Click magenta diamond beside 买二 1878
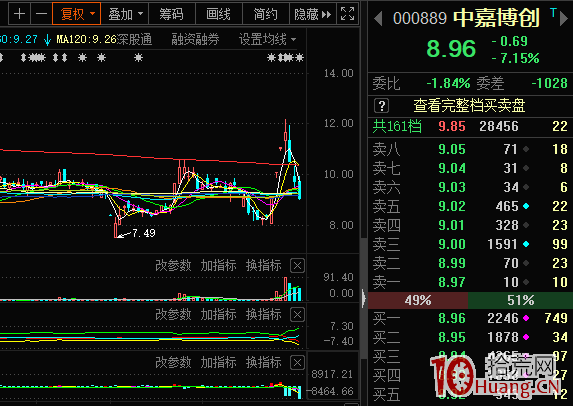 (526, 337)
